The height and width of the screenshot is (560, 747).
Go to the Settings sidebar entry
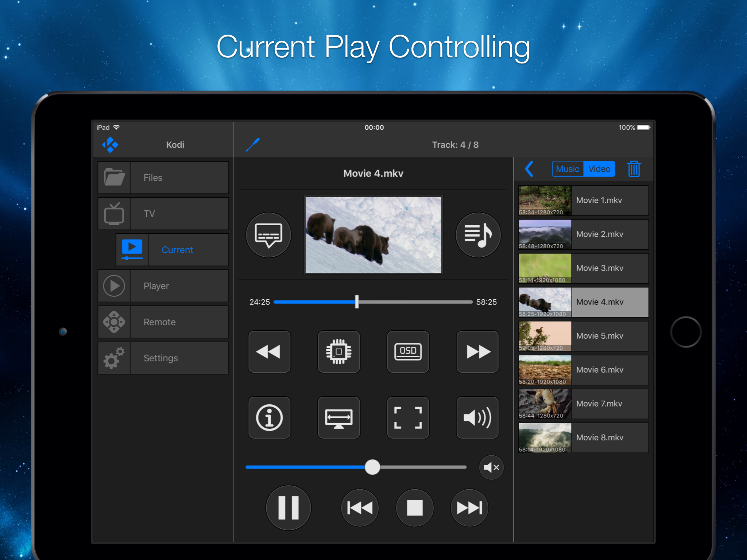pyautogui.click(x=163, y=358)
